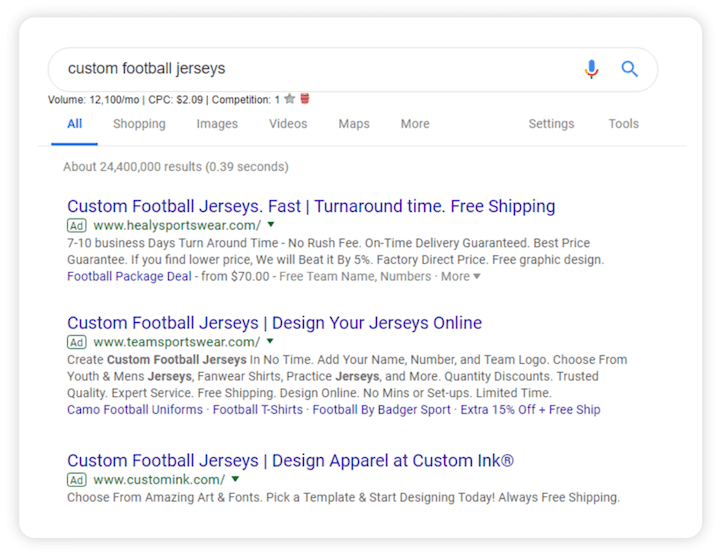Open 'Design Apparel at Custom Ink' ad title
The image size is (720, 558).
coord(290,461)
